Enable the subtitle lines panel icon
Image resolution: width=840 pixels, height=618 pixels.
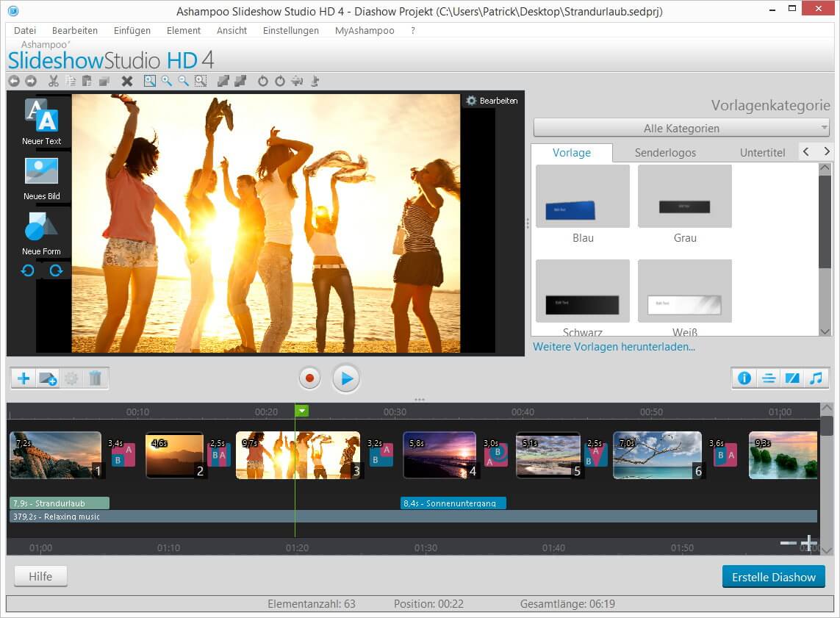pos(768,378)
